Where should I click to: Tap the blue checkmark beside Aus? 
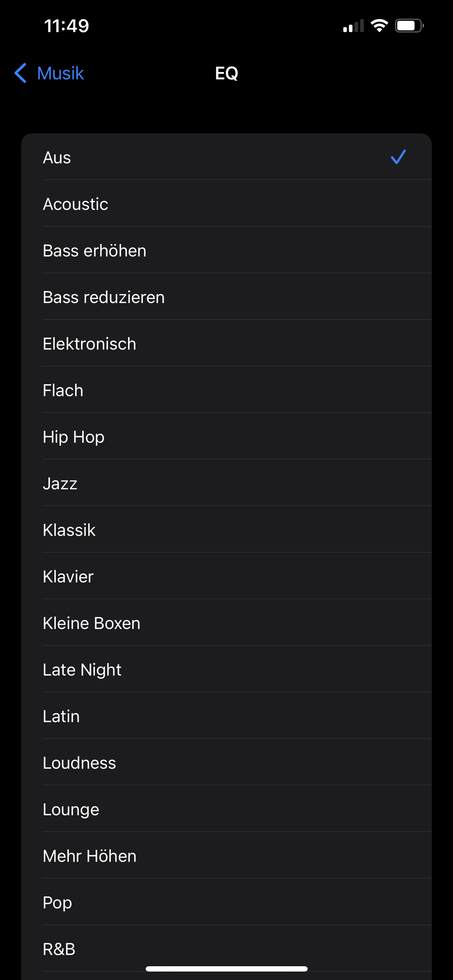(398, 157)
